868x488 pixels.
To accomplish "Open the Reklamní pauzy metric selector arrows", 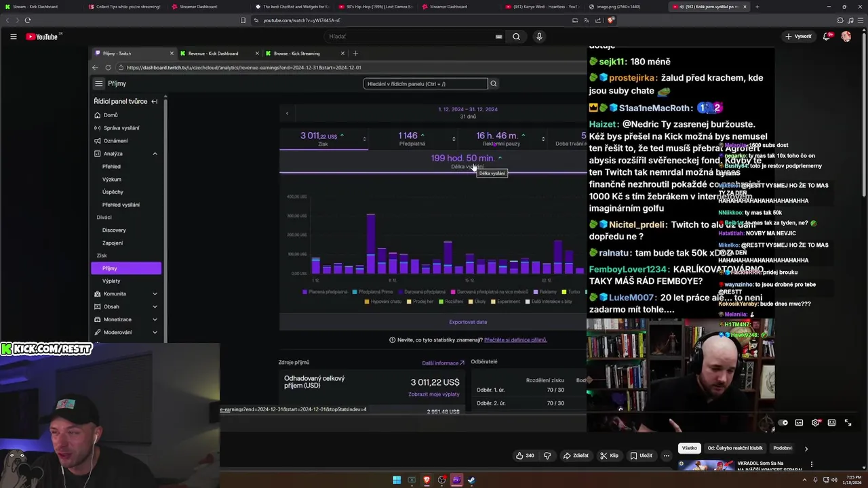I will pos(543,139).
